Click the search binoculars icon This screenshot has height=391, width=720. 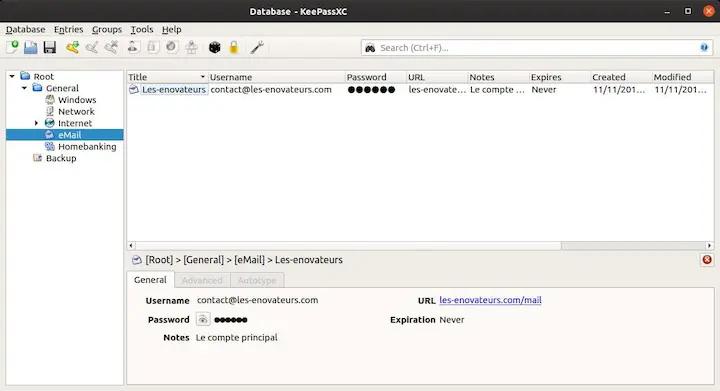point(370,48)
